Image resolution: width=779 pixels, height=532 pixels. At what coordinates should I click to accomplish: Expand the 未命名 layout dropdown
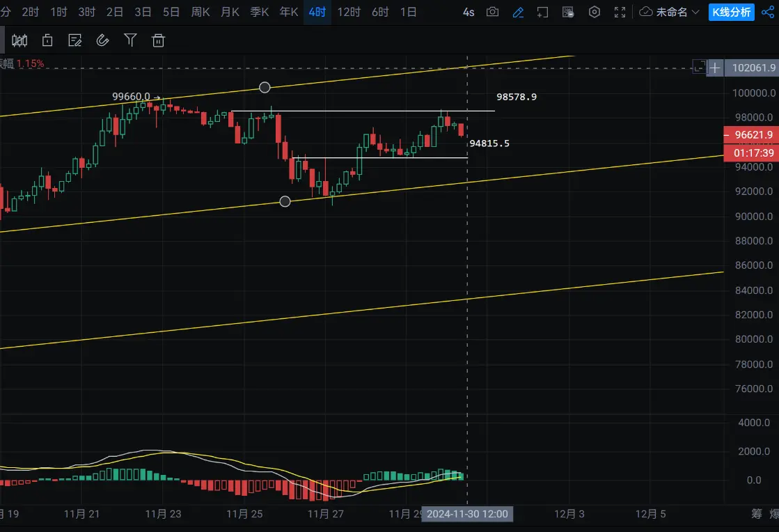coord(677,12)
